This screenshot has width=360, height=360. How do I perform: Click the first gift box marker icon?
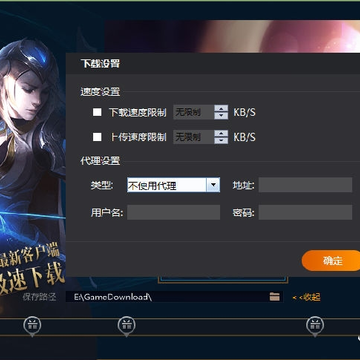pos(32,325)
